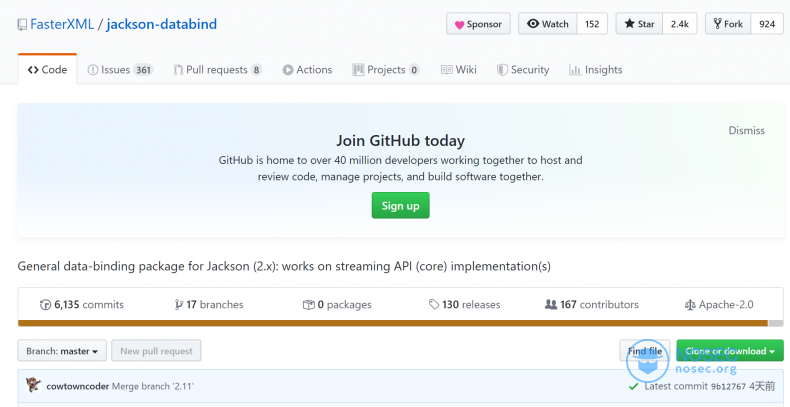Click the Code tab angle-brackets icon
Screen dimensions: 790x407
[33, 70]
